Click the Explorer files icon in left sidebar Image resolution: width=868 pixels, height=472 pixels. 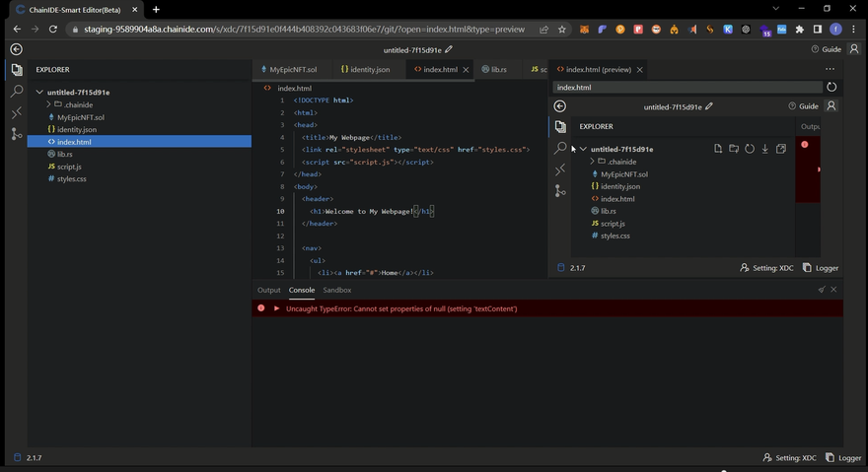(x=17, y=70)
